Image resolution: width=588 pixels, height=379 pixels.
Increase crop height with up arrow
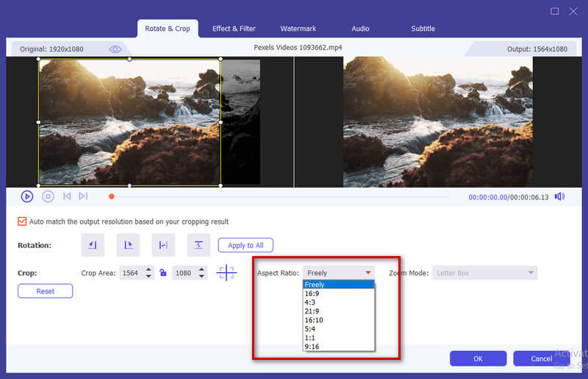pyautogui.click(x=201, y=269)
